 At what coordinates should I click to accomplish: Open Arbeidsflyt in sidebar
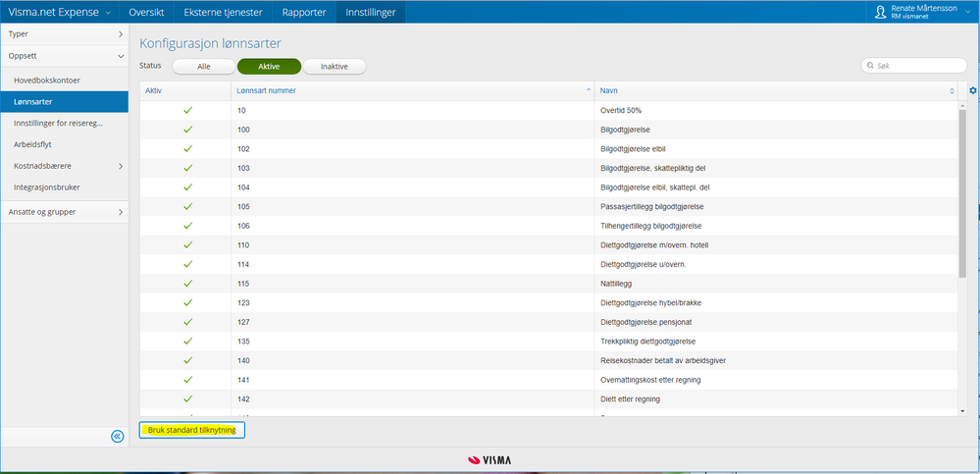[64, 144]
